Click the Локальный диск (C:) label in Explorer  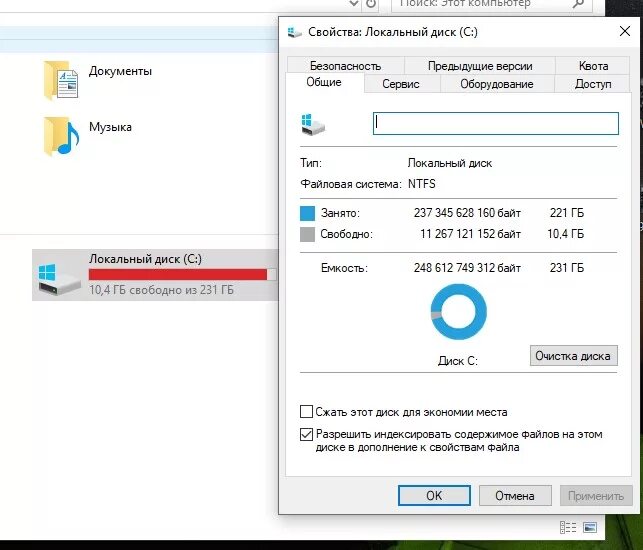coord(145,259)
